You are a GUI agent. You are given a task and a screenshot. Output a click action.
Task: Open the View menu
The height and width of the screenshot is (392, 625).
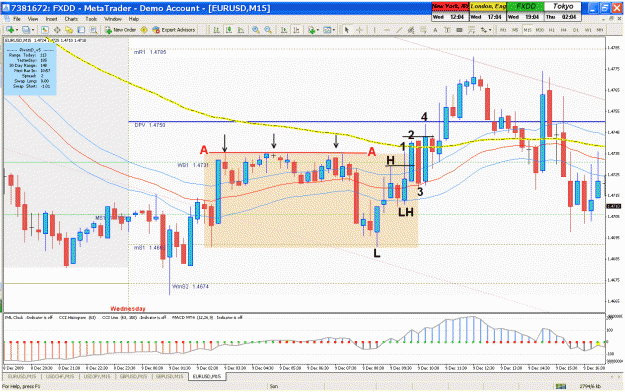pos(33,19)
